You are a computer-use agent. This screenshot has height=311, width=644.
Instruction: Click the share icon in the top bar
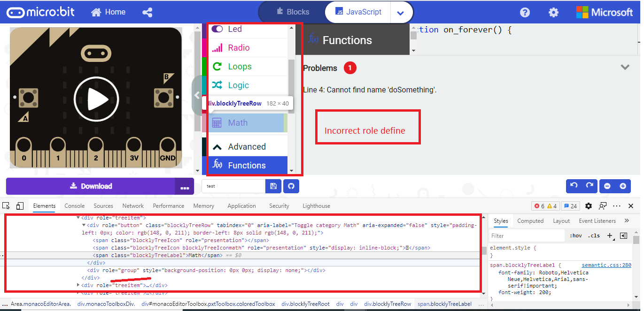click(x=147, y=12)
